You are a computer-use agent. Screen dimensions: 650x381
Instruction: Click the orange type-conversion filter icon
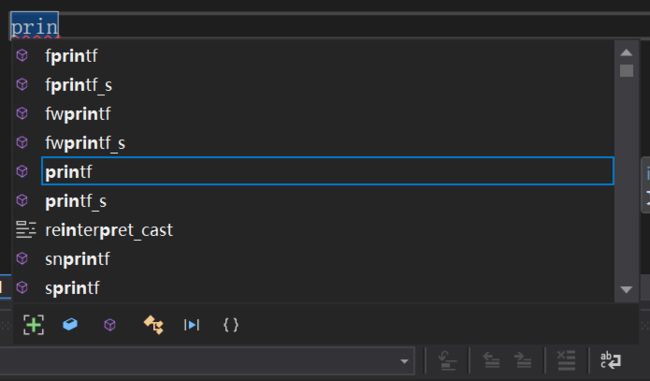153,325
